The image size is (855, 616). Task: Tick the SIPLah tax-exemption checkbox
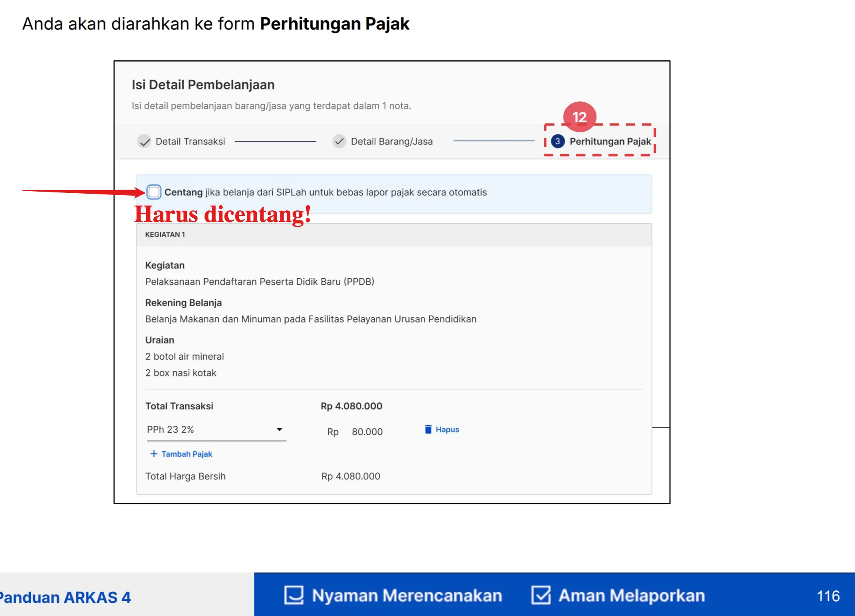(154, 192)
